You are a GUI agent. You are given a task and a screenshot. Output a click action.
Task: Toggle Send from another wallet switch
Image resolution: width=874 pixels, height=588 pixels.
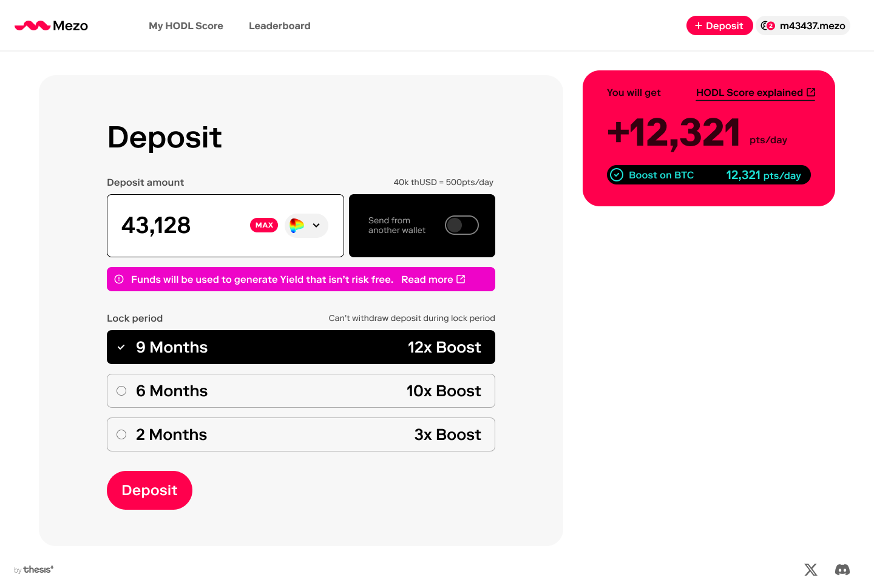coord(462,225)
